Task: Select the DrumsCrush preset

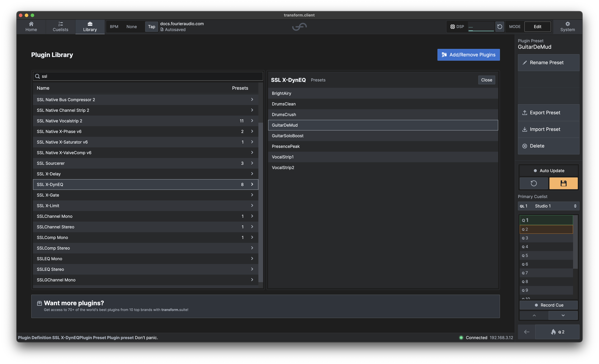Action: pyautogui.click(x=383, y=115)
